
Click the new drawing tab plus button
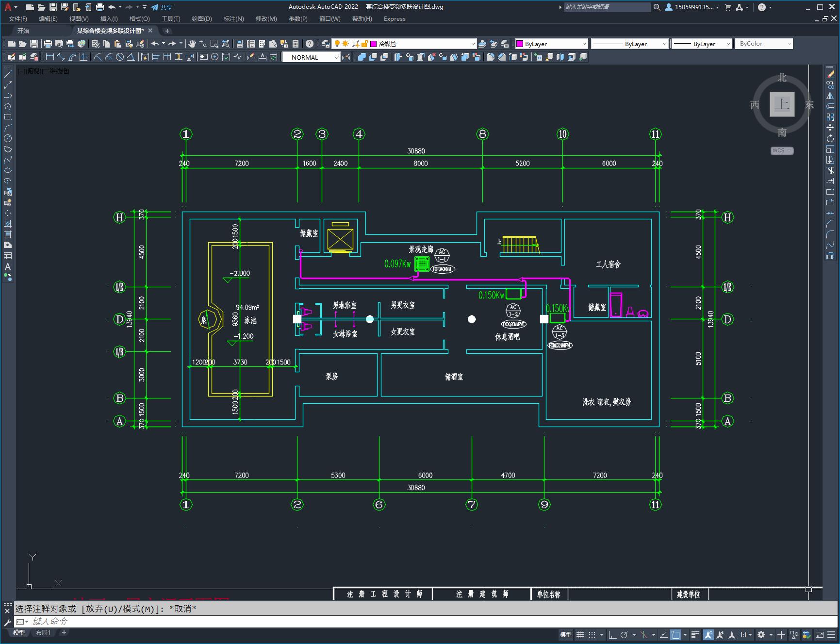coord(167,31)
